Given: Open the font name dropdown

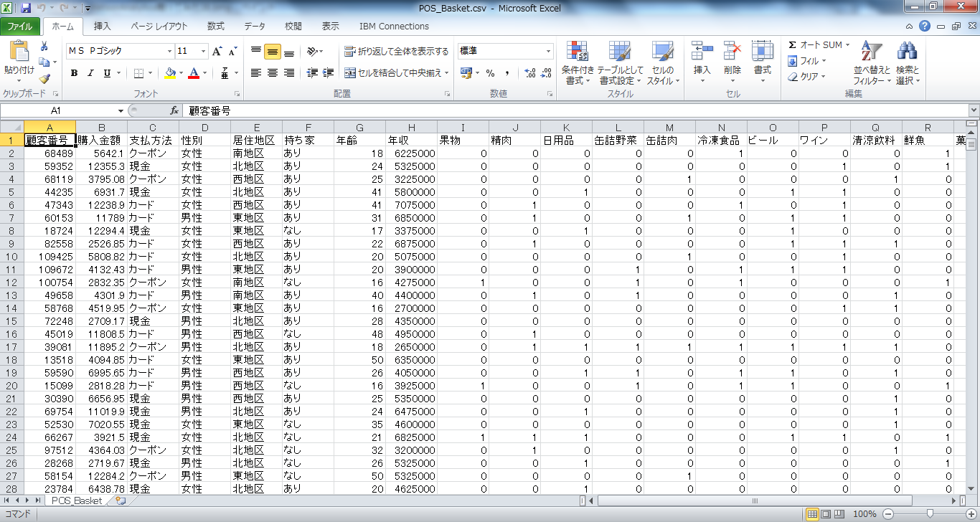Looking at the screenshot, I should [x=170, y=51].
